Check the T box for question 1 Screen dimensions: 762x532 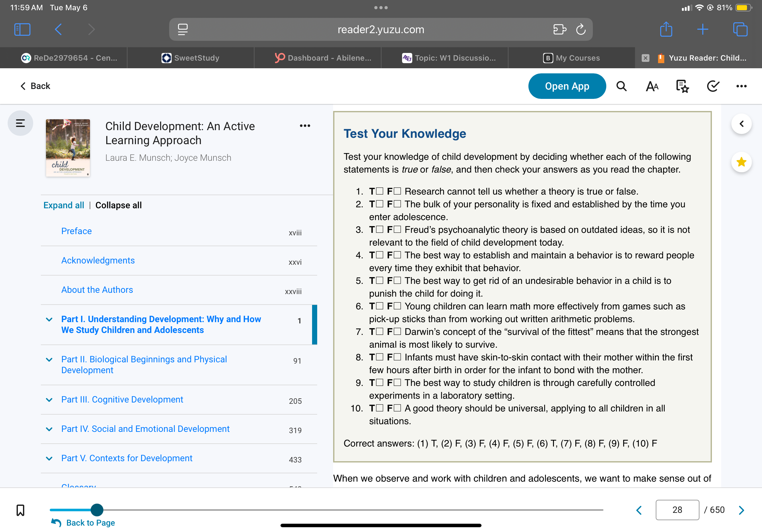[380, 191]
